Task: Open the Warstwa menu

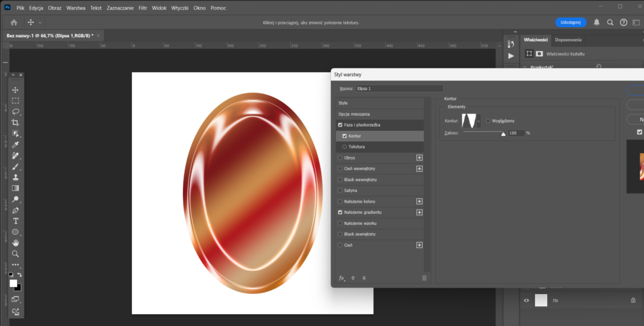Action: pos(76,8)
